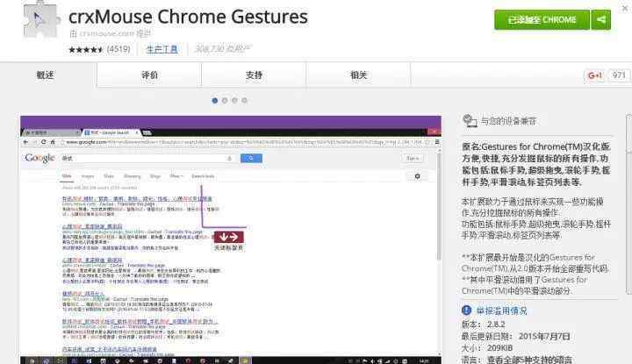The height and width of the screenshot is (364, 632).
Task: Select the second carousel dot indicator
Action: pos(226,100)
